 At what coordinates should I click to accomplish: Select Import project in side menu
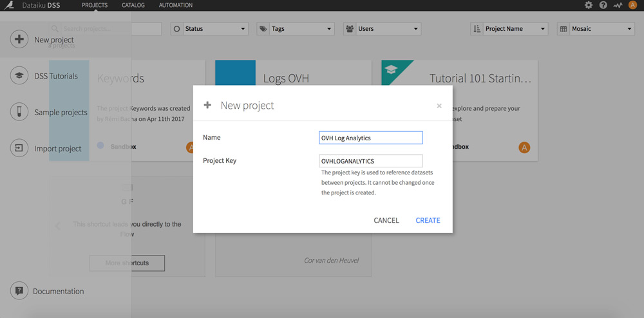[x=58, y=149]
